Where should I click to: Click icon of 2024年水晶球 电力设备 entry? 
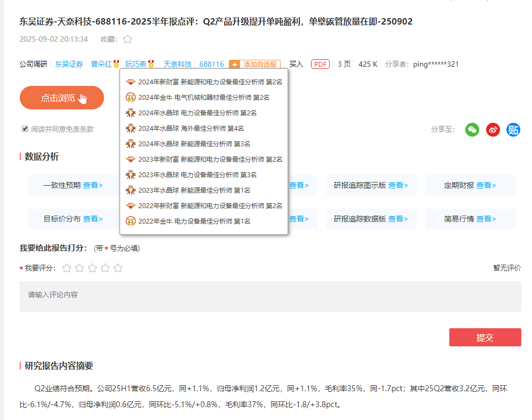(x=131, y=113)
